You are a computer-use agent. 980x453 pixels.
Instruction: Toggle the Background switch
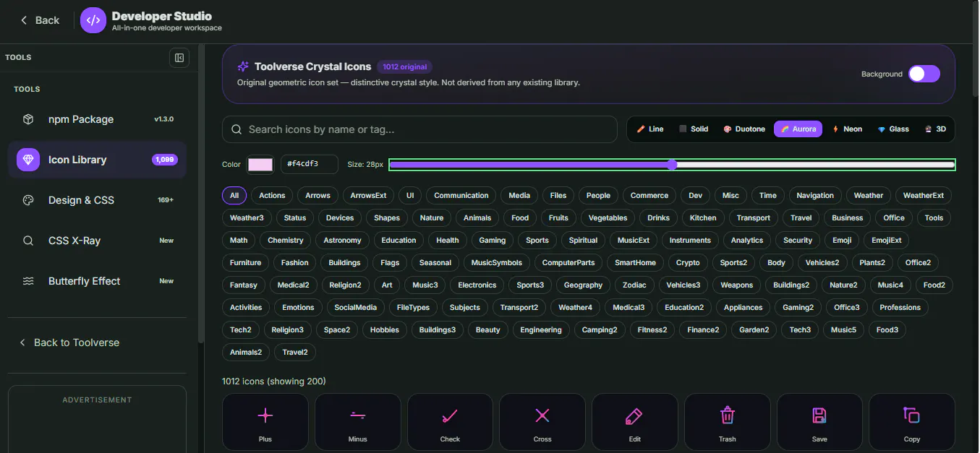pyautogui.click(x=924, y=74)
